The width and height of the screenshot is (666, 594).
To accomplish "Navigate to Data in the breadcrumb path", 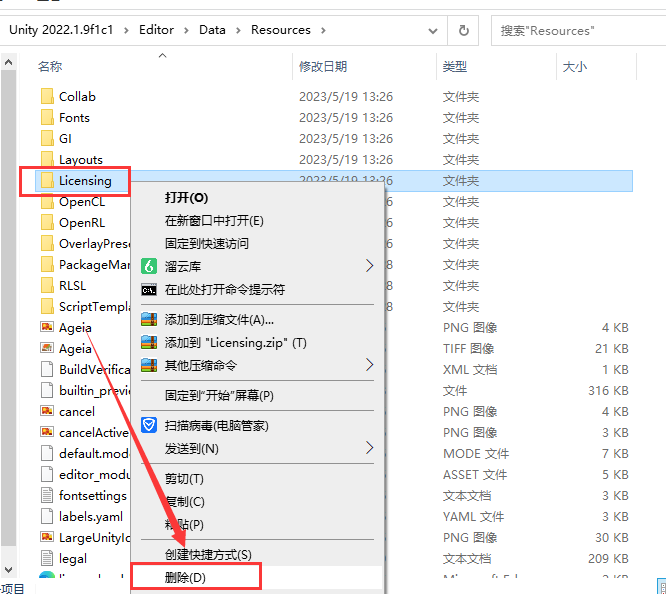I will click(x=212, y=30).
